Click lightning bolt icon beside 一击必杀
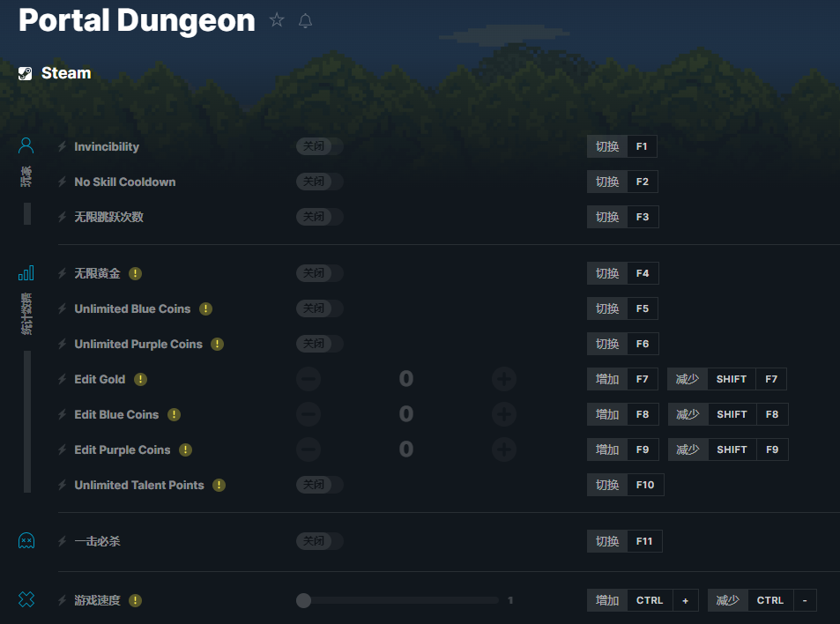 click(x=63, y=541)
